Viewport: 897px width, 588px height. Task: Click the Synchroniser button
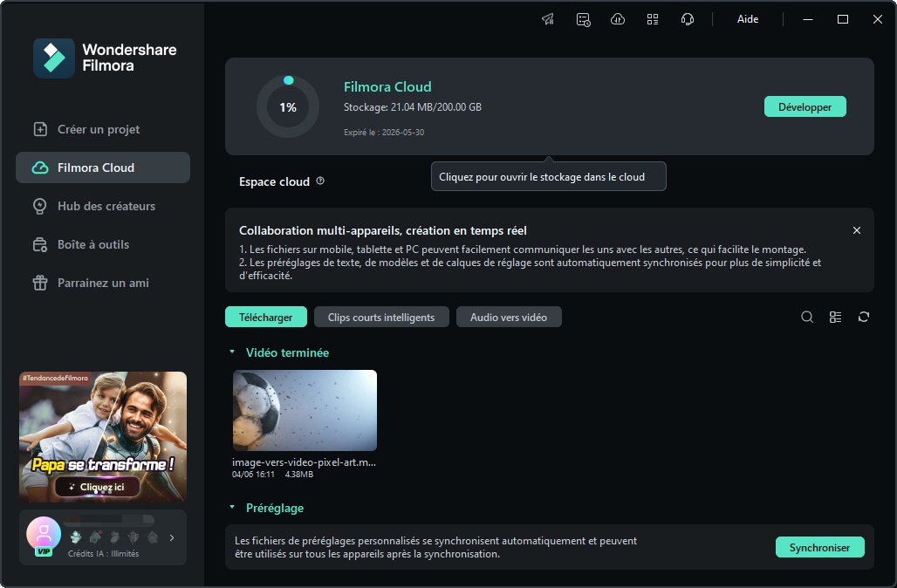(x=819, y=547)
